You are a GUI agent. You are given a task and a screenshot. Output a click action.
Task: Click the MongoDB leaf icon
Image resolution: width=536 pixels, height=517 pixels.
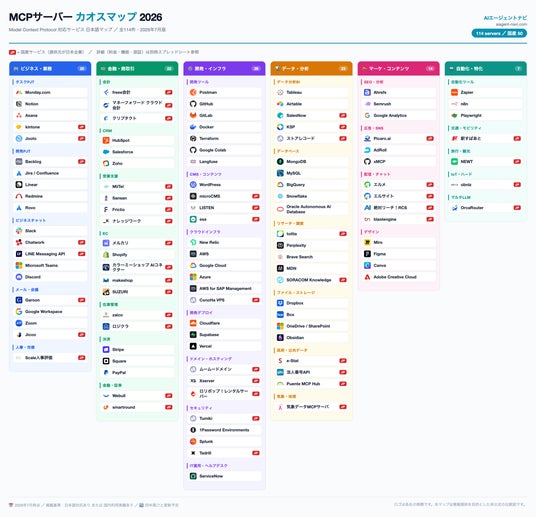coord(280,161)
